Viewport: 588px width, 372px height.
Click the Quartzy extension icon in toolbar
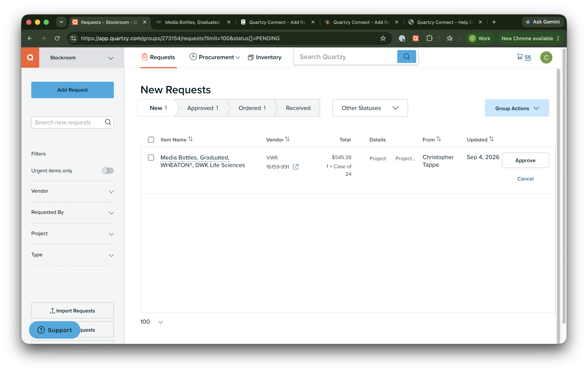(415, 38)
